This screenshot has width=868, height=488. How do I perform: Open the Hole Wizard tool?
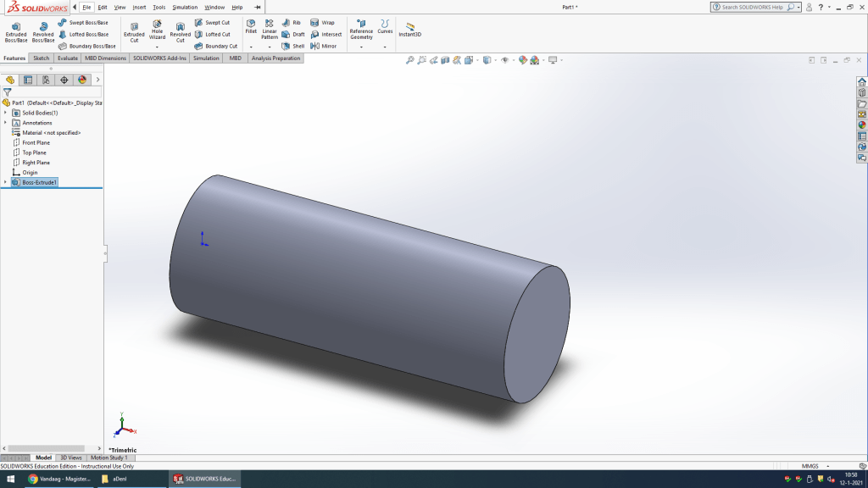click(x=157, y=30)
